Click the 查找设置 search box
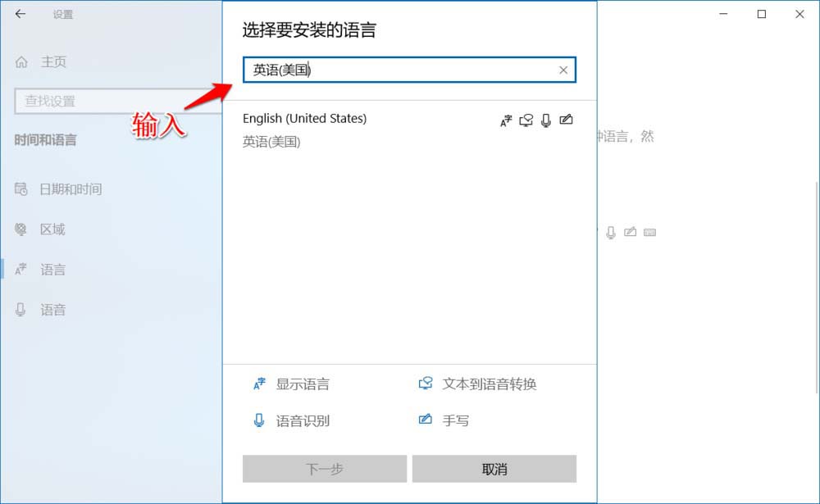820x504 pixels. pos(115,101)
